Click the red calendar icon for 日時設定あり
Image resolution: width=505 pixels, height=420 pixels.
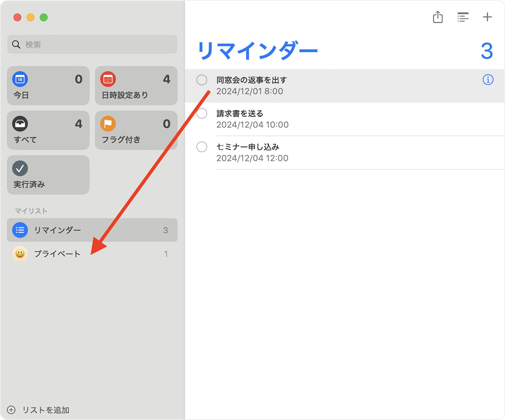pyautogui.click(x=108, y=79)
